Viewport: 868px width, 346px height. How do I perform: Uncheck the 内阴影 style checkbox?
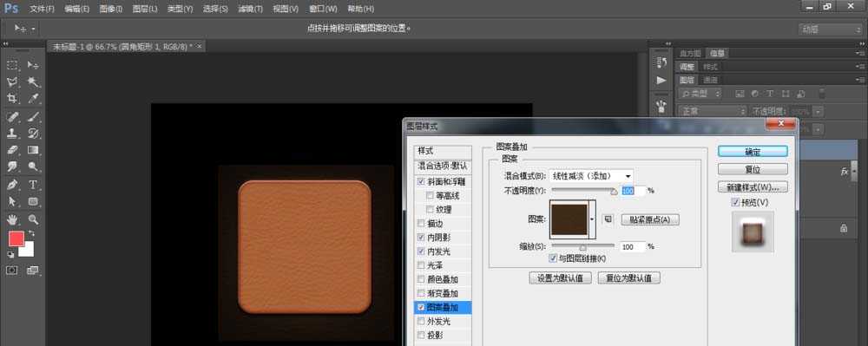(421, 237)
